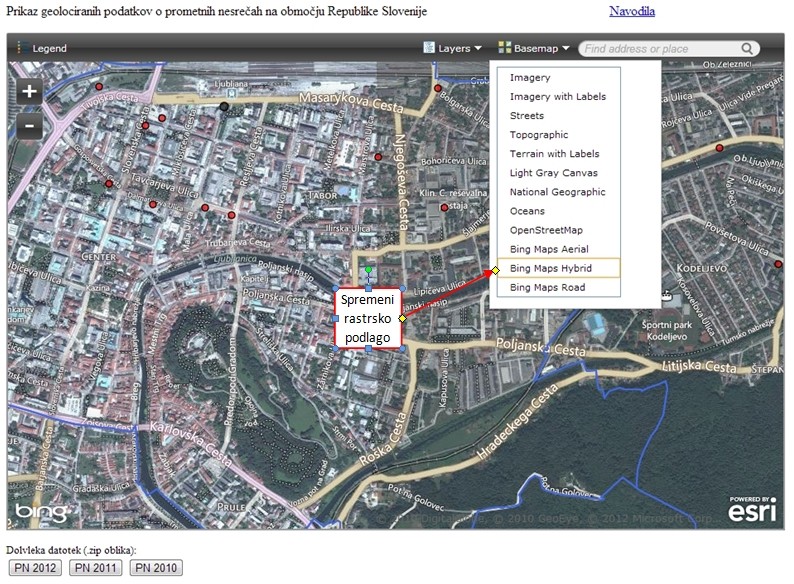
Task: Choose Light Gray Canvas basemap
Action: click(x=559, y=173)
